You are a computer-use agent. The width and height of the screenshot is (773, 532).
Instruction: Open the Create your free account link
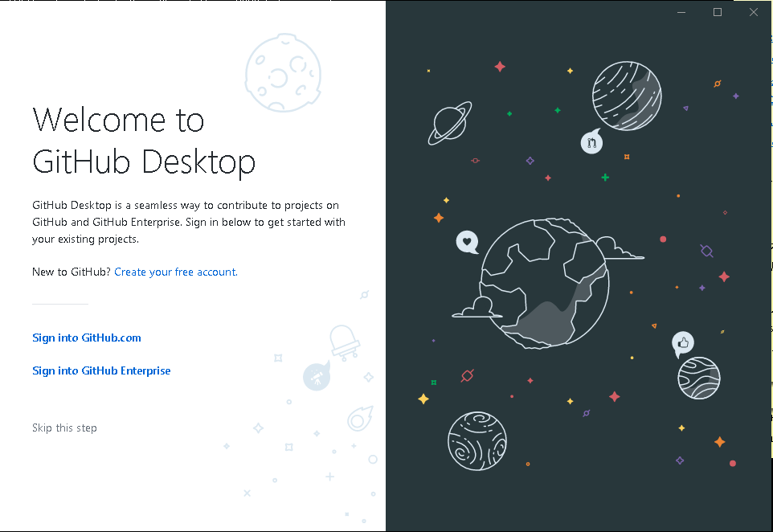pyautogui.click(x=175, y=272)
